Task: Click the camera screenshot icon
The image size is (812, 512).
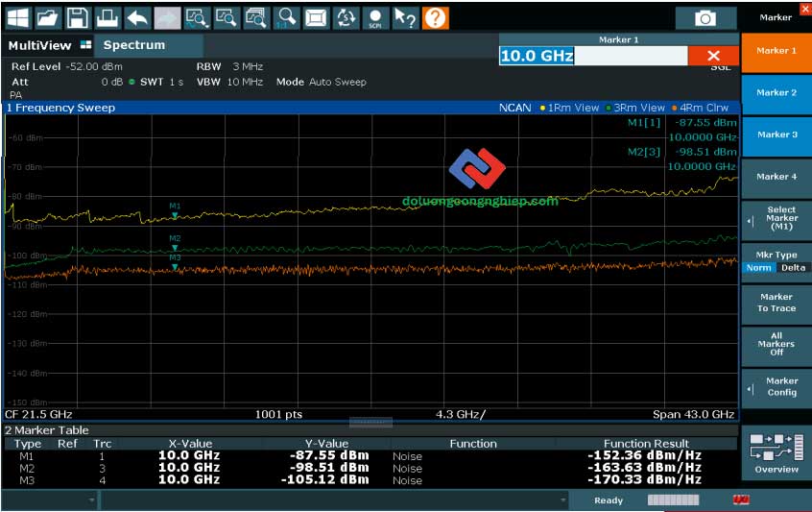Action: tap(705, 18)
